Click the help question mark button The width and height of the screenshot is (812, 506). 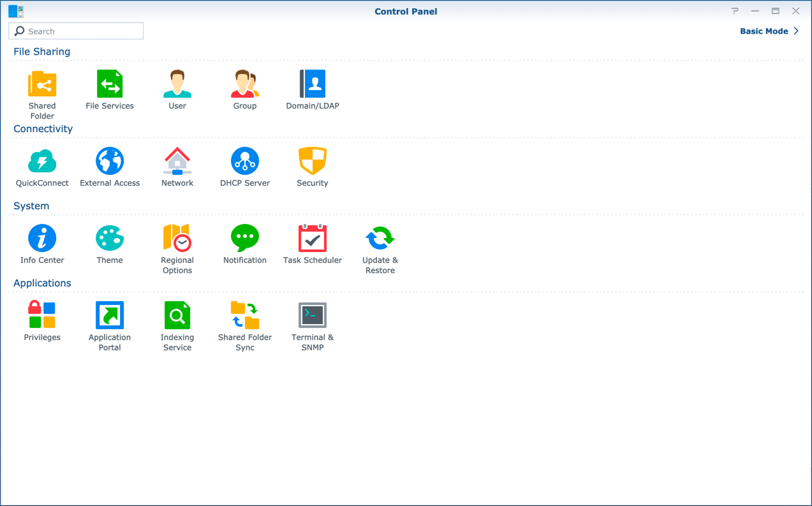click(735, 11)
